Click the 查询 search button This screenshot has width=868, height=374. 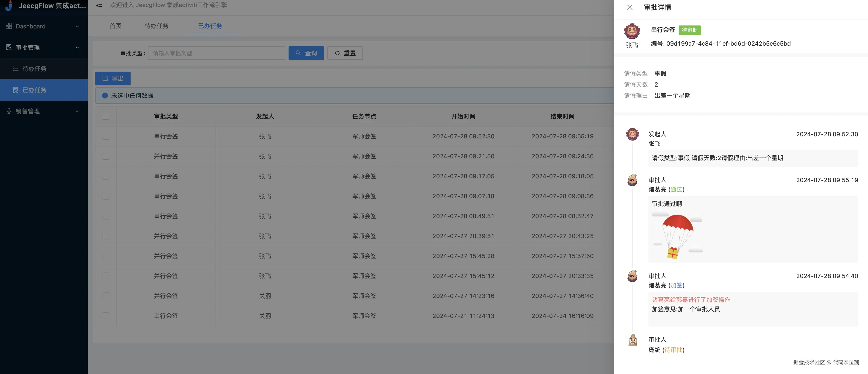pyautogui.click(x=306, y=53)
